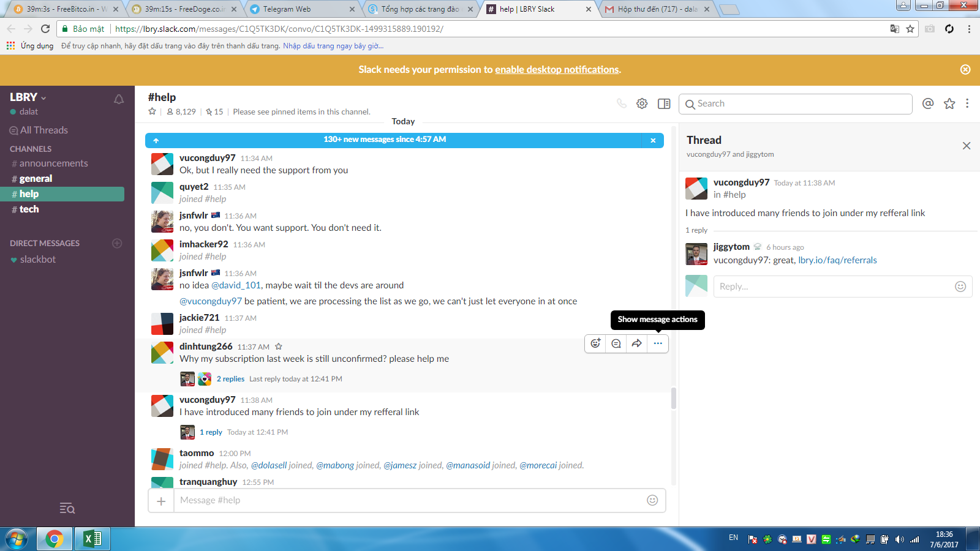The height and width of the screenshot is (551, 980).
Task: Open @vucongduy97 mention in jsnfwlr message
Action: 211,301
